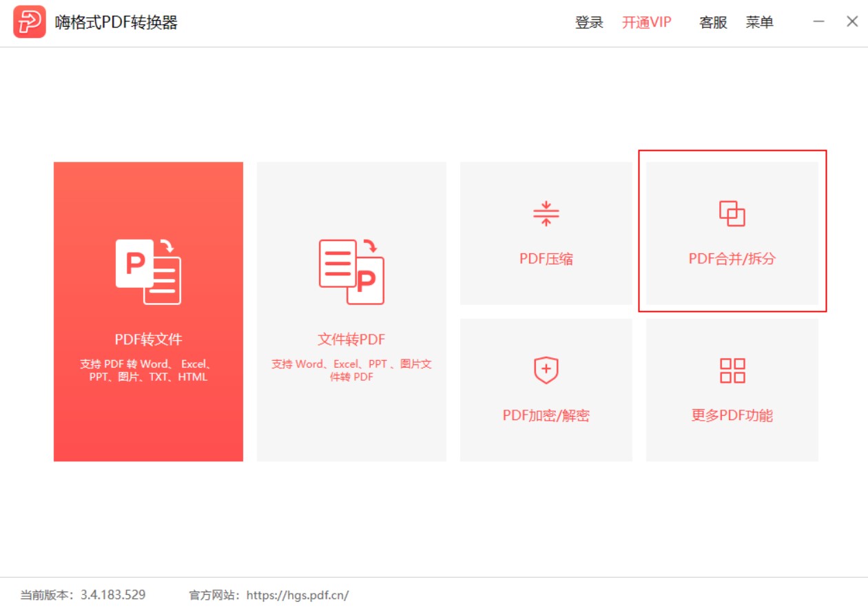
Task: Click the PDF合并/拆分 overlapping squares icon
Action: click(x=732, y=213)
